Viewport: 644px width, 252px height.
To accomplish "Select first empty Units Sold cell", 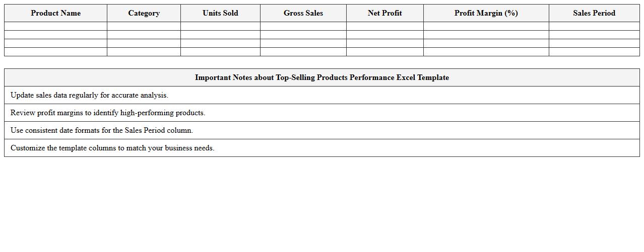I will (x=220, y=26).
